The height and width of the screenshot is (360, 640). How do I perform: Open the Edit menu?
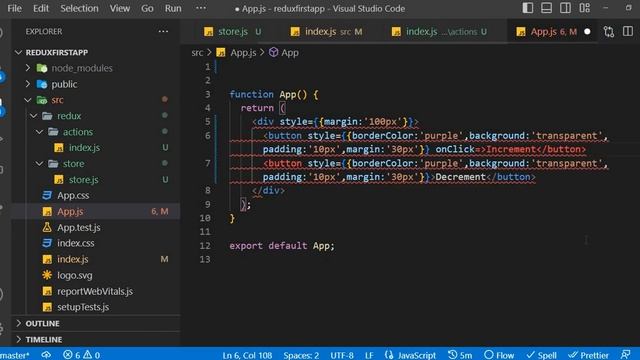[x=41, y=8]
